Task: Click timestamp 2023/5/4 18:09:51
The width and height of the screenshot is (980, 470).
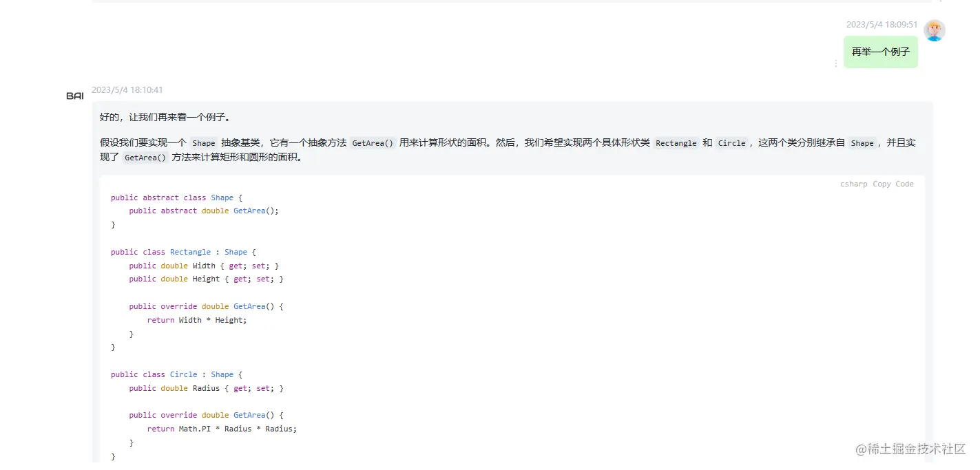Action: [x=882, y=25]
